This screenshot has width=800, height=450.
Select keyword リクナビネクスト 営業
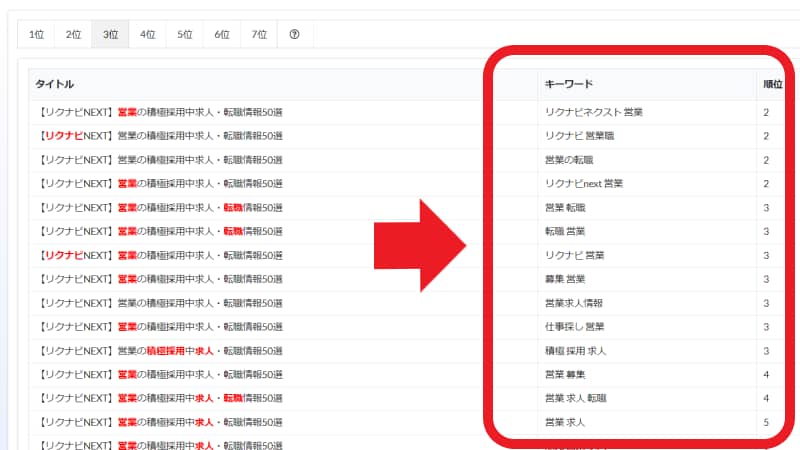[x=594, y=112]
